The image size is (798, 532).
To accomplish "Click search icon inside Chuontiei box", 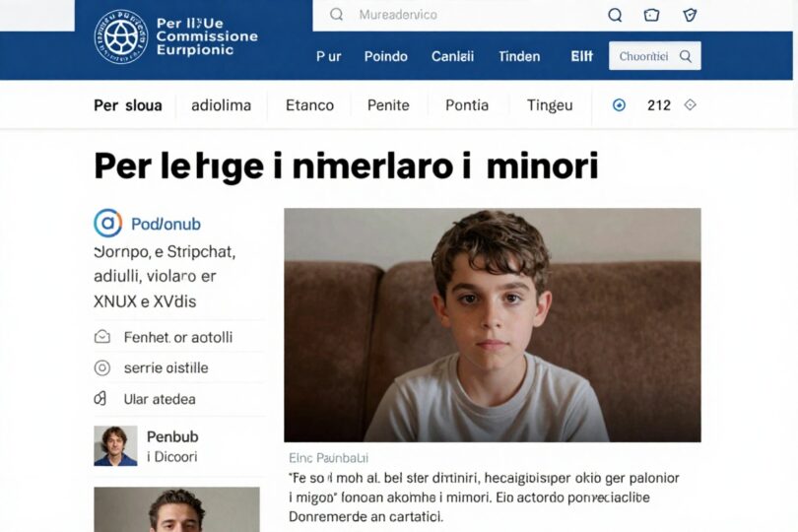I will click(686, 56).
